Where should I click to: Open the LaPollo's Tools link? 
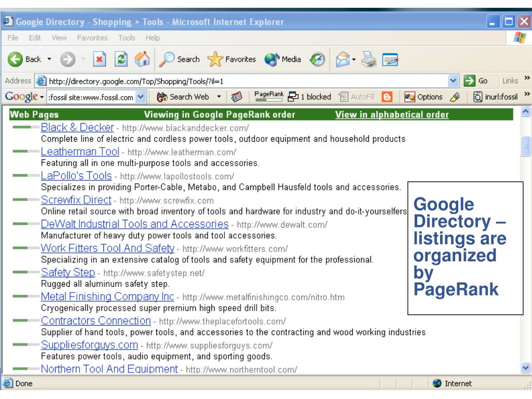[76, 176]
